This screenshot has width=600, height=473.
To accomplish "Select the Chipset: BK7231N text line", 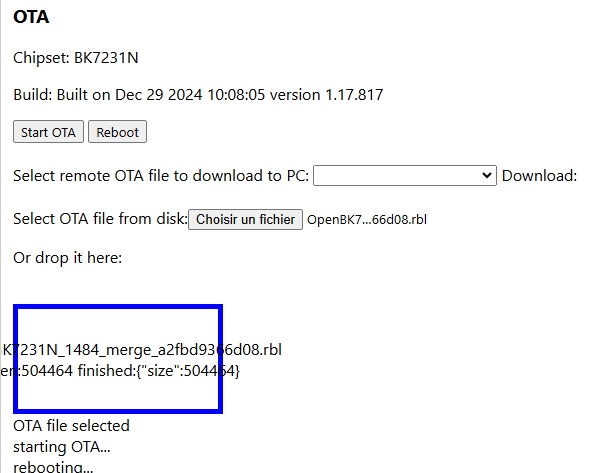I will [76, 58].
